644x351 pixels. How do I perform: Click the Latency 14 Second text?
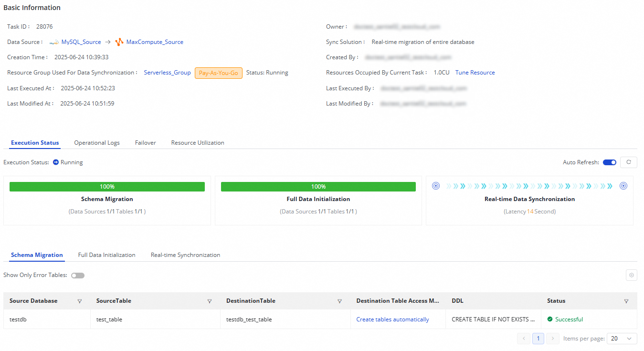click(529, 212)
